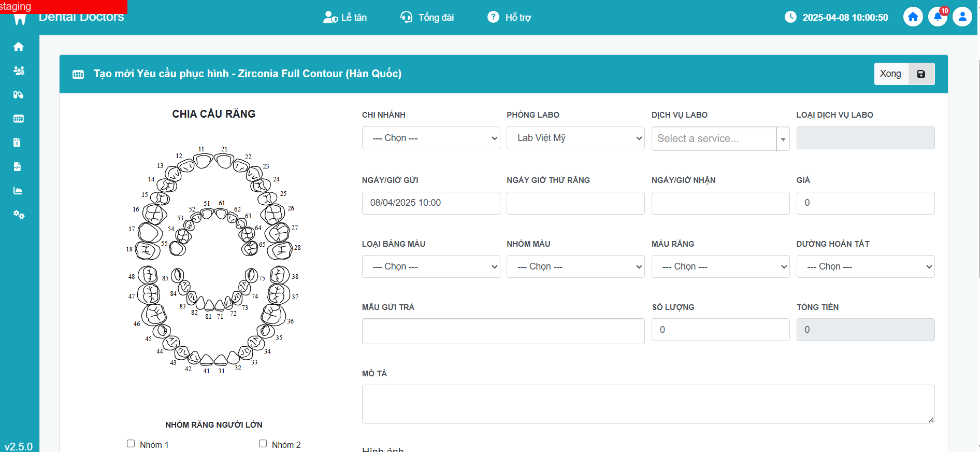The height and width of the screenshot is (452, 980).
Task: Open the Dịch vụ Labo service selector
Action: [x=720, y=139]
